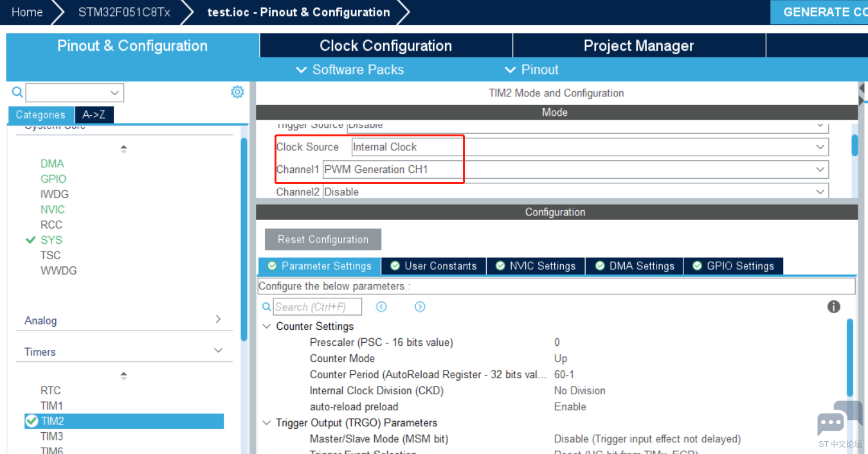This screenshot has height=454, width=868.
Task: Click the Mode section scrollbar
Action: 854,145
